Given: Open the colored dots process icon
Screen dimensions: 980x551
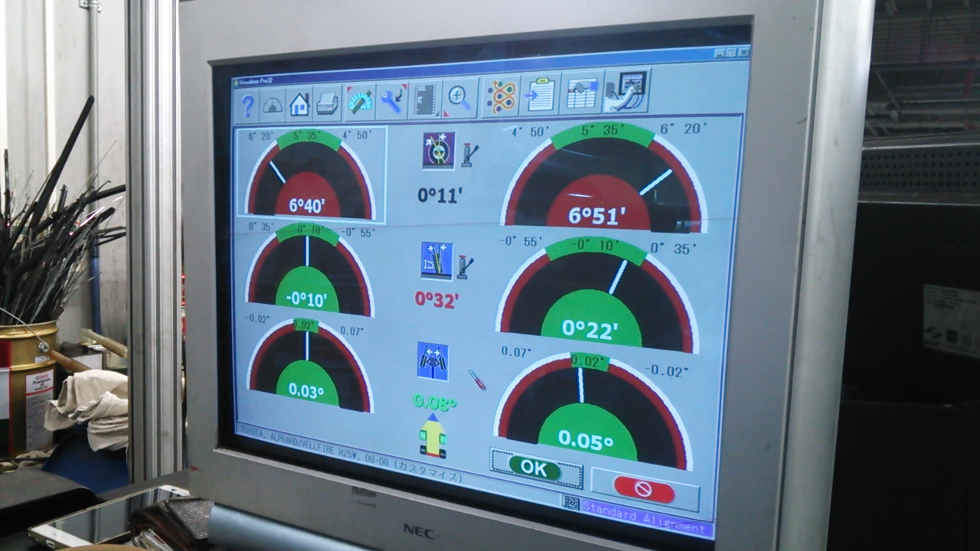Looking at the screenshot, I should (501, 96).
